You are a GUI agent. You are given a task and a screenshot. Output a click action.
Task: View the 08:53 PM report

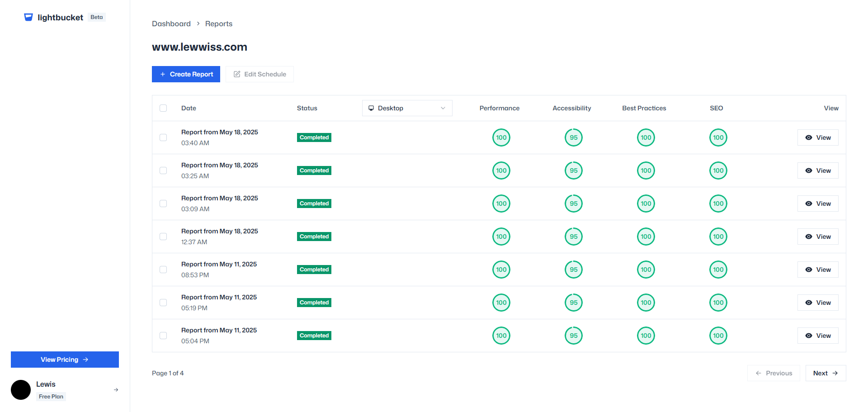[818, 270]
